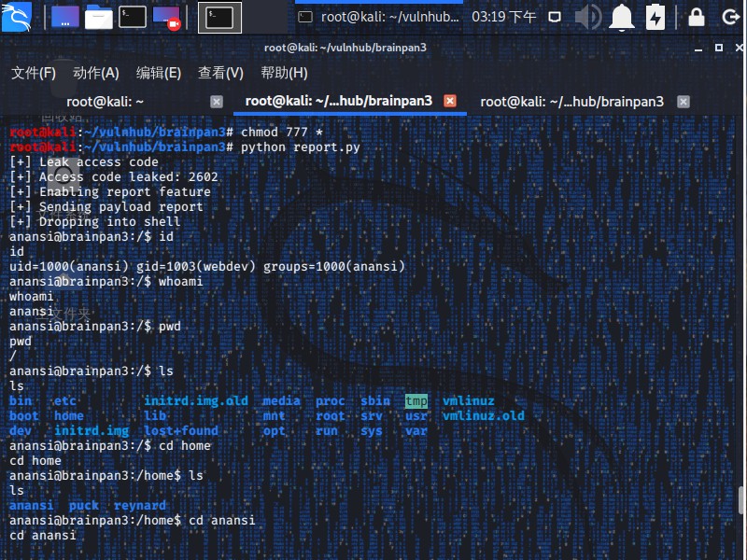747x560 pixels.
Task: Open the Kali Linux applications menu
Action: (x=16, y=17)
